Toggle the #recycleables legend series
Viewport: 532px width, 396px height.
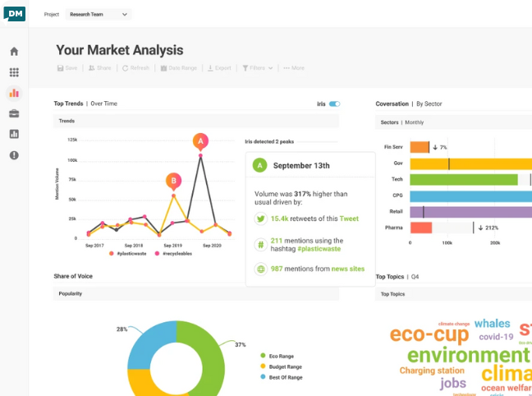point(173,254)
